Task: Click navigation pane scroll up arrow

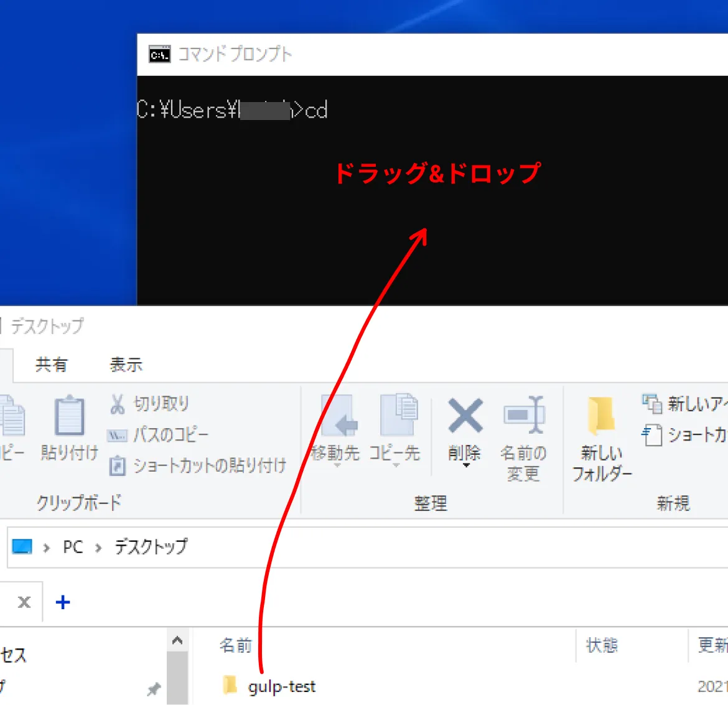Action: click(x=177, y=640)
